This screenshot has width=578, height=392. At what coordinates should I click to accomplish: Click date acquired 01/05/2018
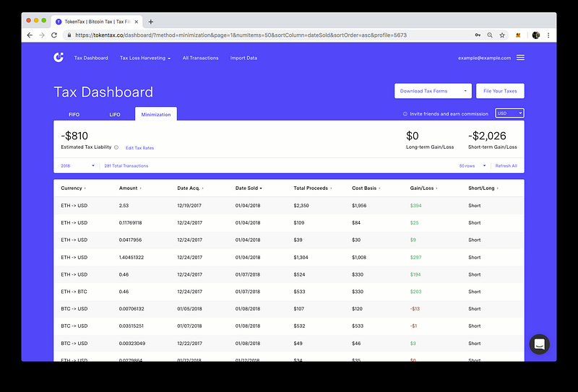[x=189, y=309]
